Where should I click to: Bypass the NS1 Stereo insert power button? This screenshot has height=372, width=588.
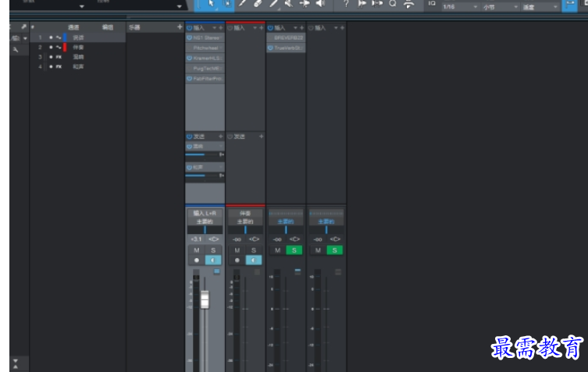pos(190,38)
